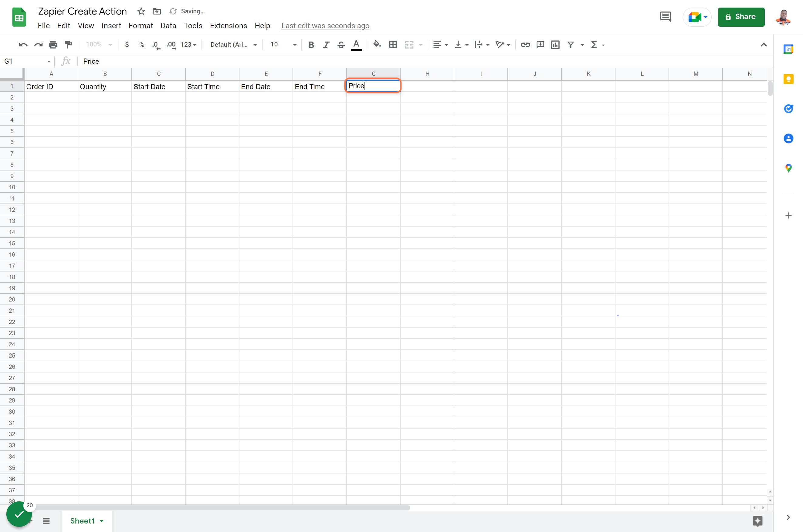Open the Sheet1 tab dropdown arrow
Image resolution: width=803 pixels, height=532 pixels.
(101, 521)
